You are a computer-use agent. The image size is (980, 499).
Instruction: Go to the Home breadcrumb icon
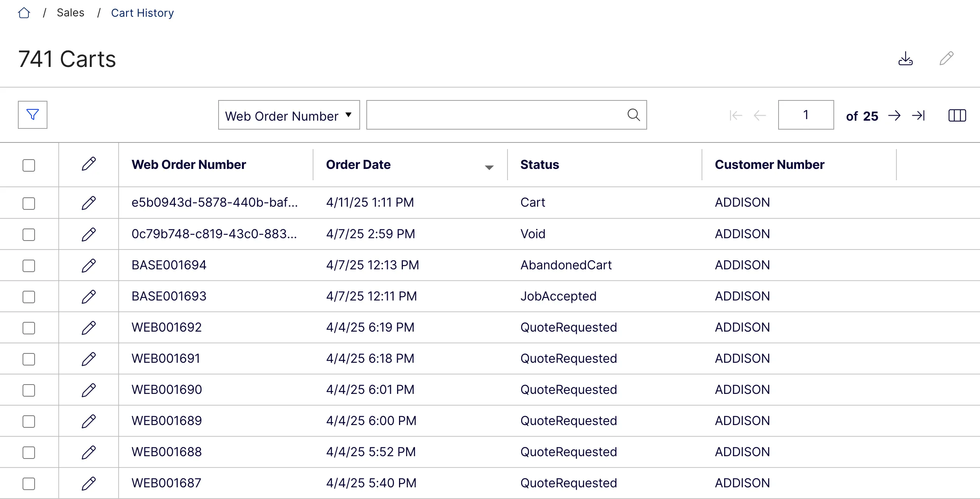[24, 13]
